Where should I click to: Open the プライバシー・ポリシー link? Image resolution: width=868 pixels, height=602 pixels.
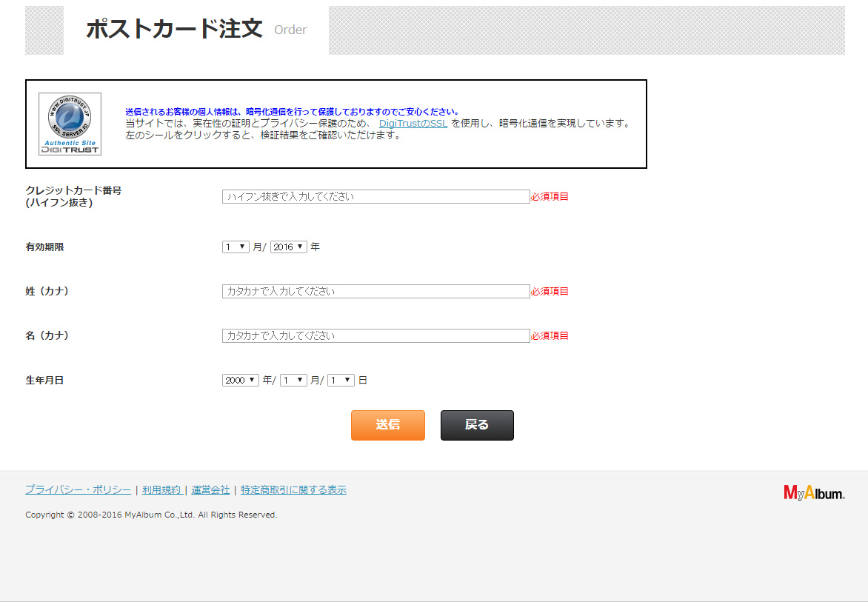pos(78,490)
